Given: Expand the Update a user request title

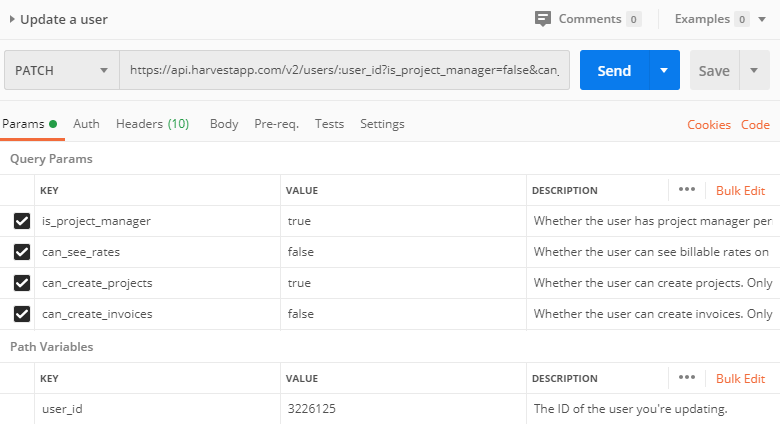Looking at the screenshot, I should point(59,19).
